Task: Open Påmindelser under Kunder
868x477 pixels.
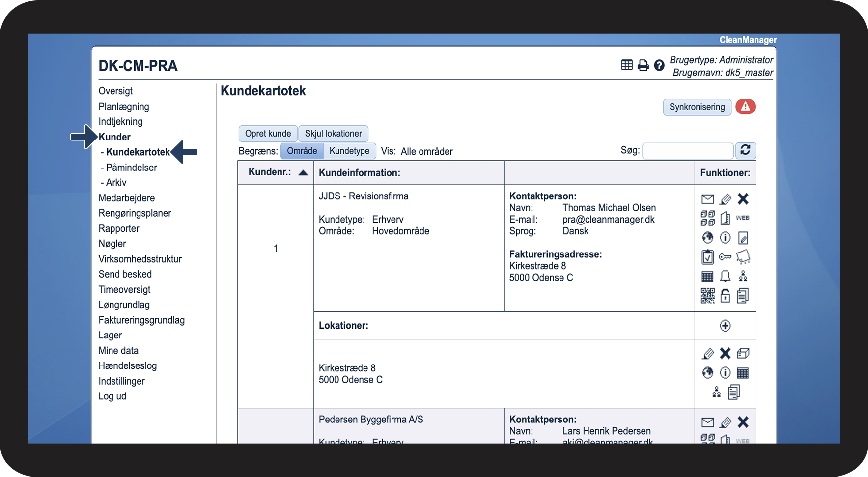Action: [x=132, y=168]
